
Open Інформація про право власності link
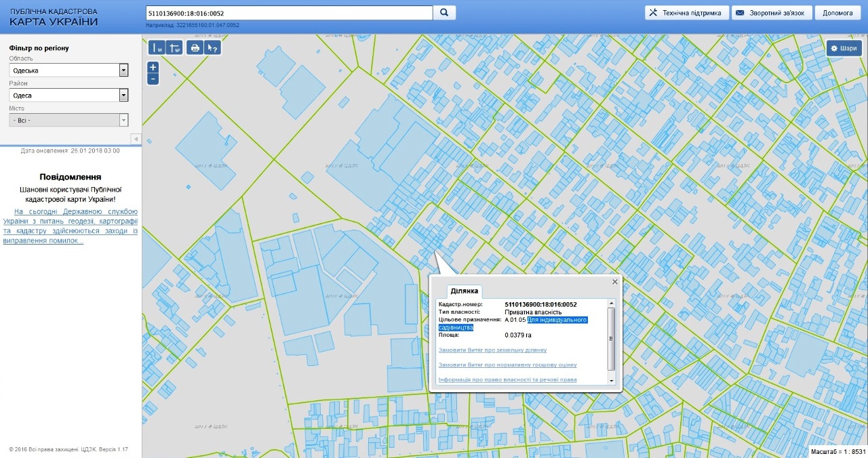[507, 379]
